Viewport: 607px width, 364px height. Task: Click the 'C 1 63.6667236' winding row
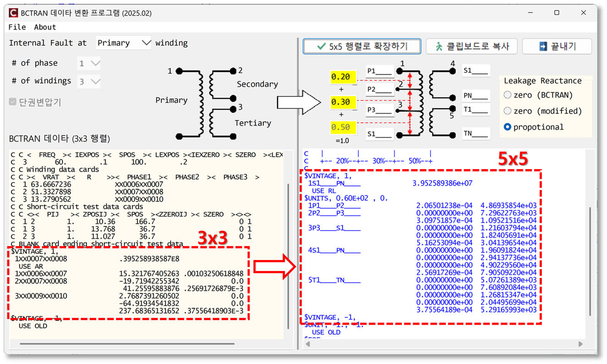[x=87, y=184]
